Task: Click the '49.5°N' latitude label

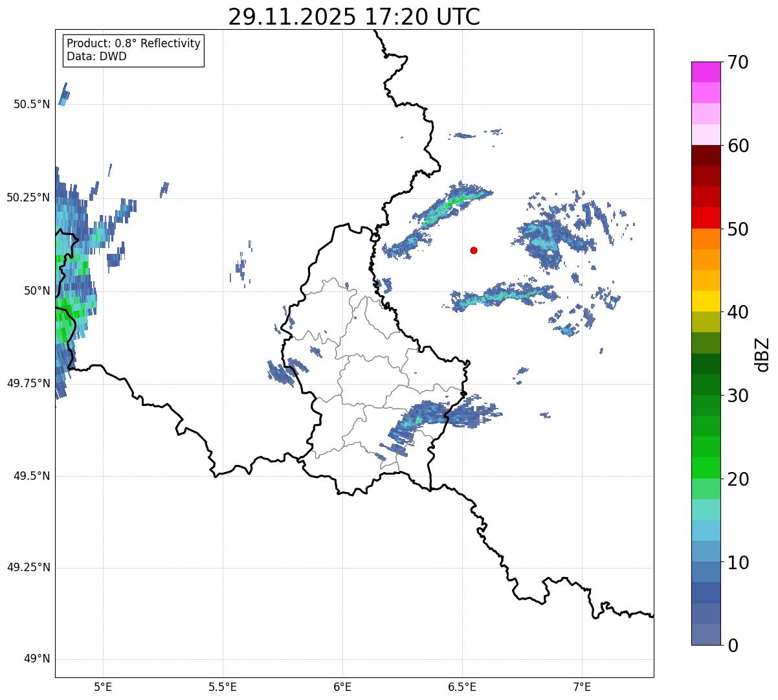Action: click(32, 476)
